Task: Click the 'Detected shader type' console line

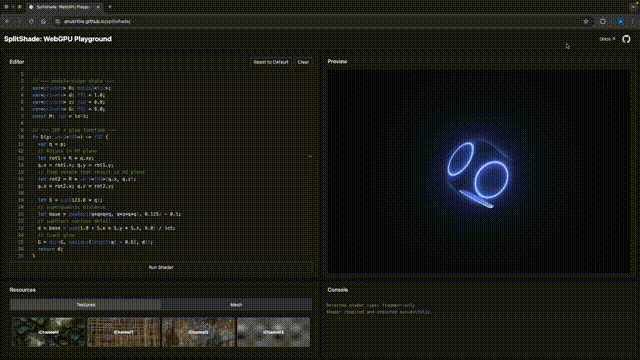Action: [370, 305]
